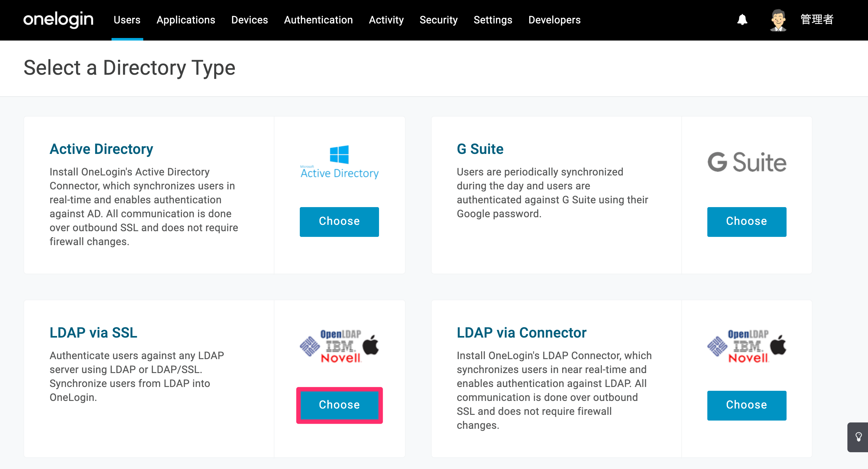Open the Users menu
Viewport: 868px width, 469px height.
tap(127, 20)
